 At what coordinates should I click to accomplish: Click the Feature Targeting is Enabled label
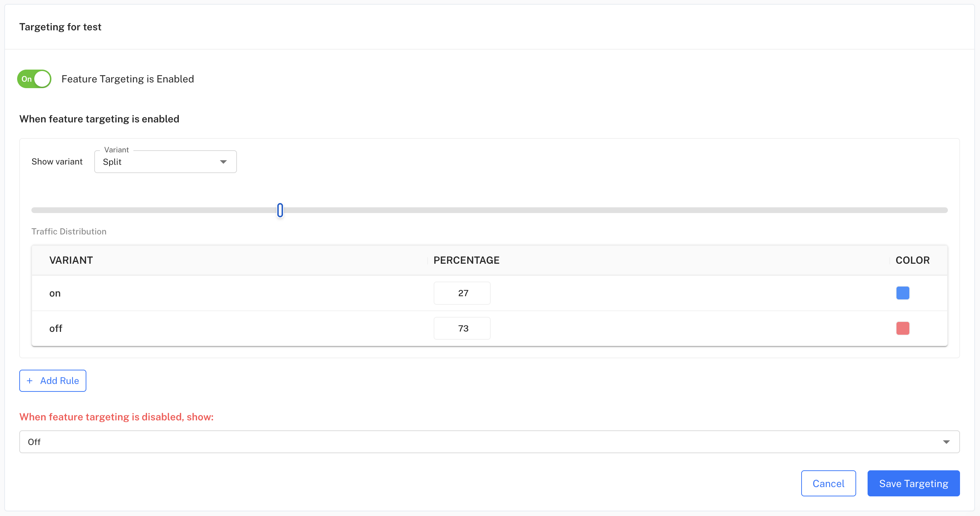point(128,79)
